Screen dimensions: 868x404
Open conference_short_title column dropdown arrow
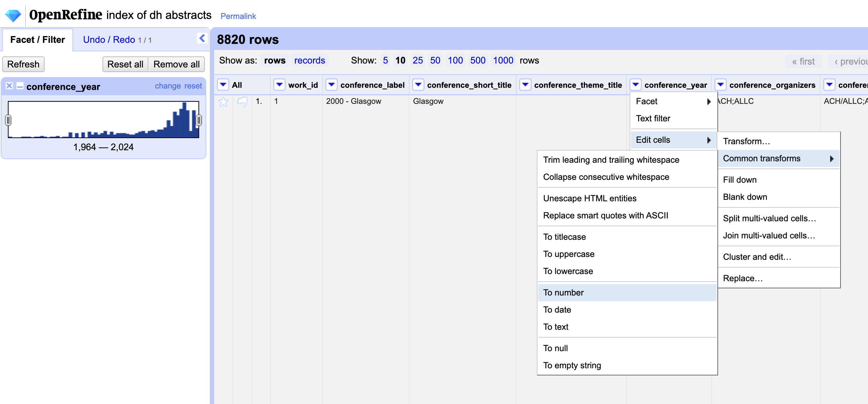[x=418, y=85]
